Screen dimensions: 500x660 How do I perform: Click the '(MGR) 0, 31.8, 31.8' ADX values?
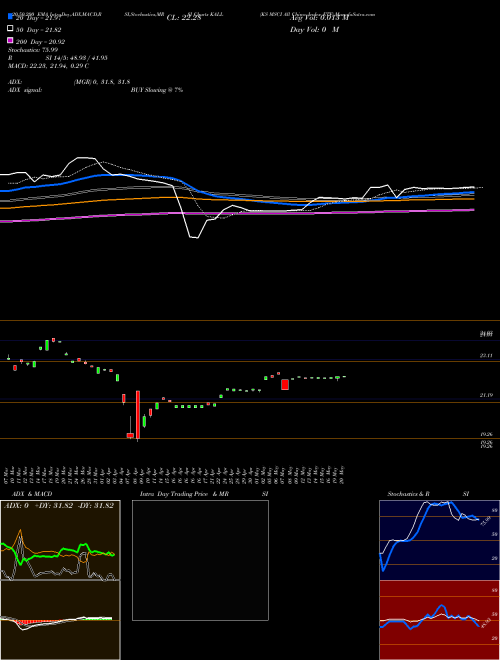[x=101, y=82]
